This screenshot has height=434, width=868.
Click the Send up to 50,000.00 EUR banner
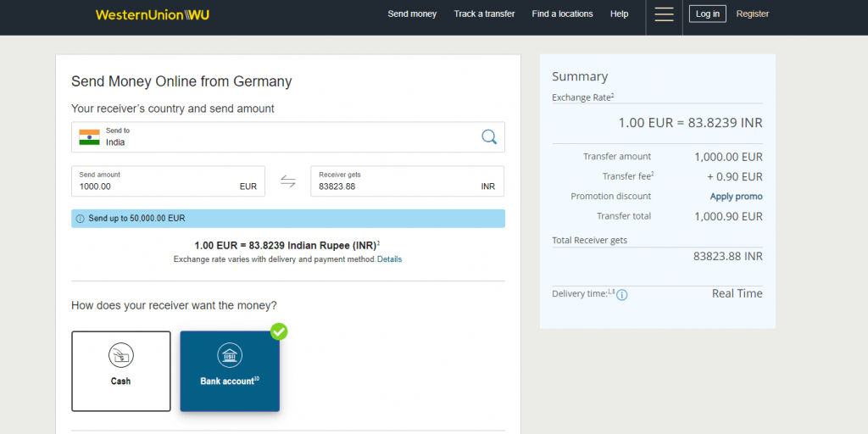tap(288, 219)
